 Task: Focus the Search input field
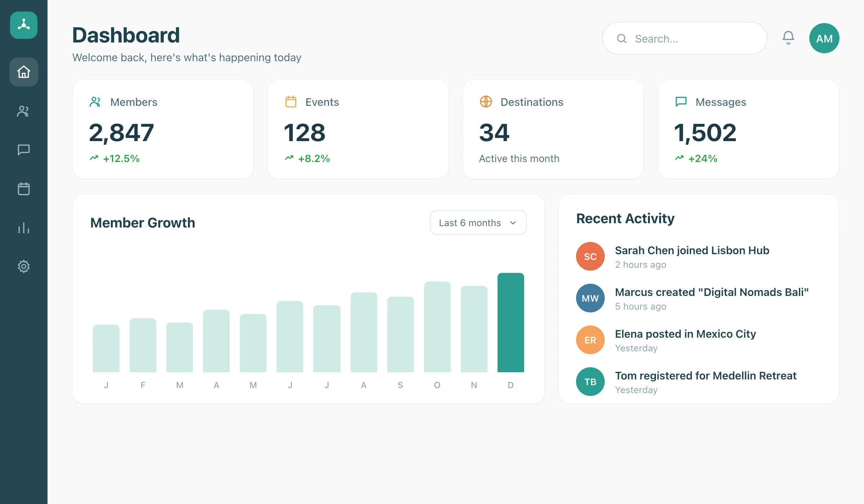coord(685,38)
